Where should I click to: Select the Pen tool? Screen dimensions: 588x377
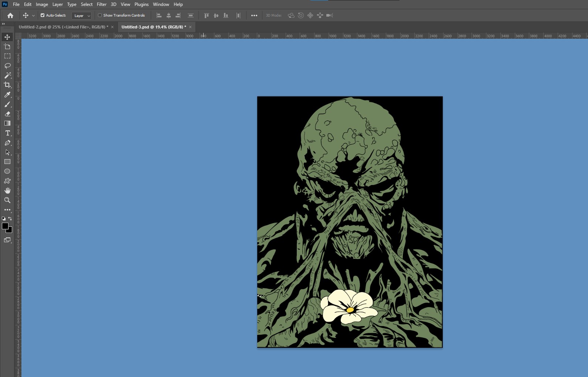pos(7,143)
